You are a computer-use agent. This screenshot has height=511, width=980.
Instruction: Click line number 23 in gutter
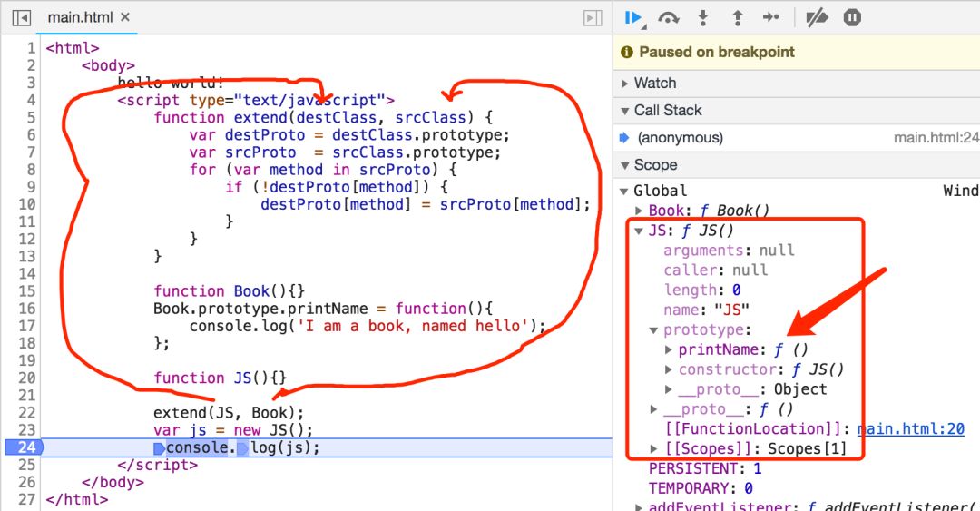point(27,430)
